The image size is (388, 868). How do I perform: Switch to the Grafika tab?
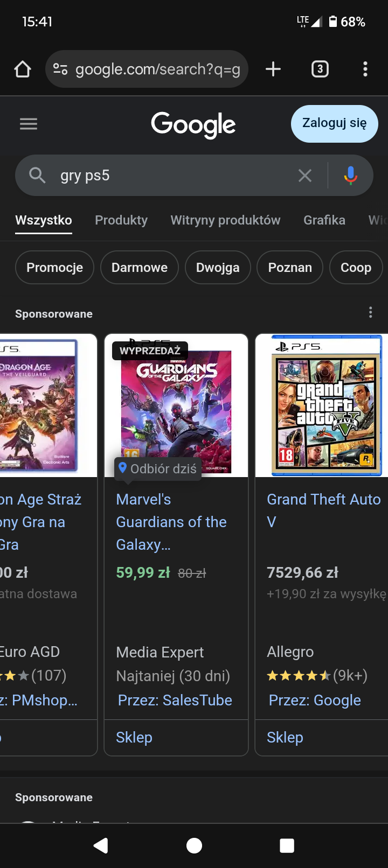pos(324,220)
